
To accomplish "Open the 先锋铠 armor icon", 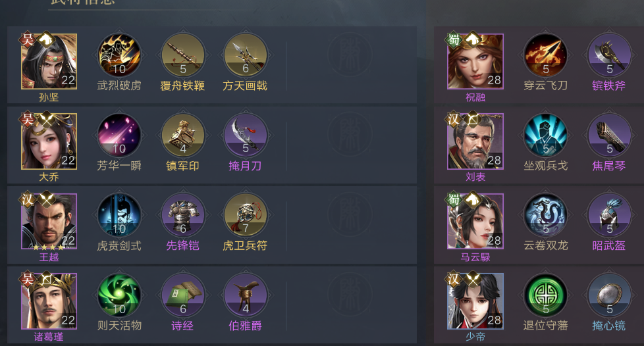I will coord(183,215).
